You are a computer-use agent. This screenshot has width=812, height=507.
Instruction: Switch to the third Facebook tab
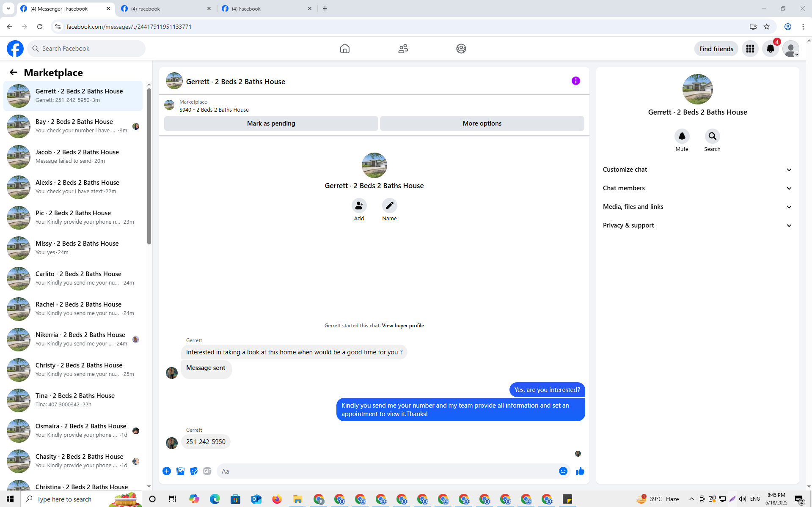click(267, 8)
